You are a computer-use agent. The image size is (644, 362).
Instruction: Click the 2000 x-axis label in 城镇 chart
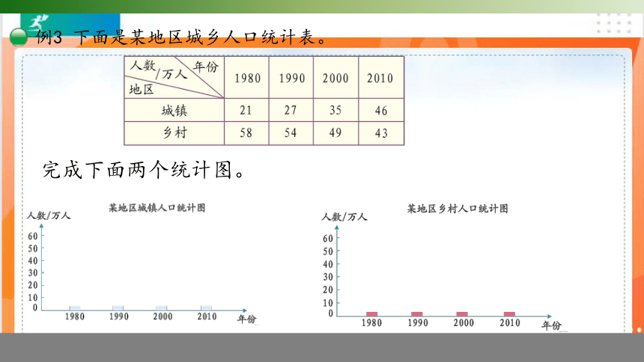pyautogui.click(x=162, y=316)
